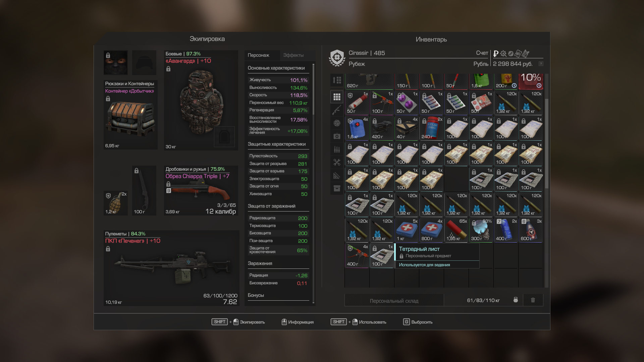Select the Пси-блок tablets item
This screenshot has width=644, height=362.
(x=481, y=103)
